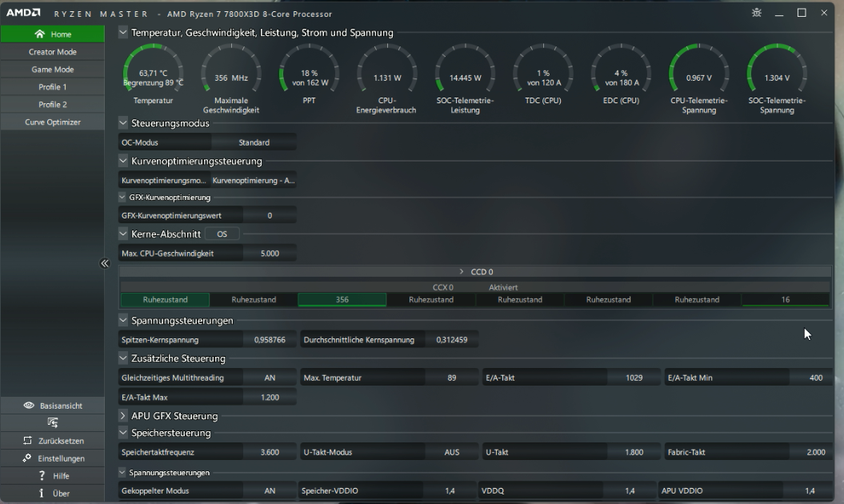844x504 pixels.
Task: Click the Hilfe question mark icon
Action: (x=42, y=475)
